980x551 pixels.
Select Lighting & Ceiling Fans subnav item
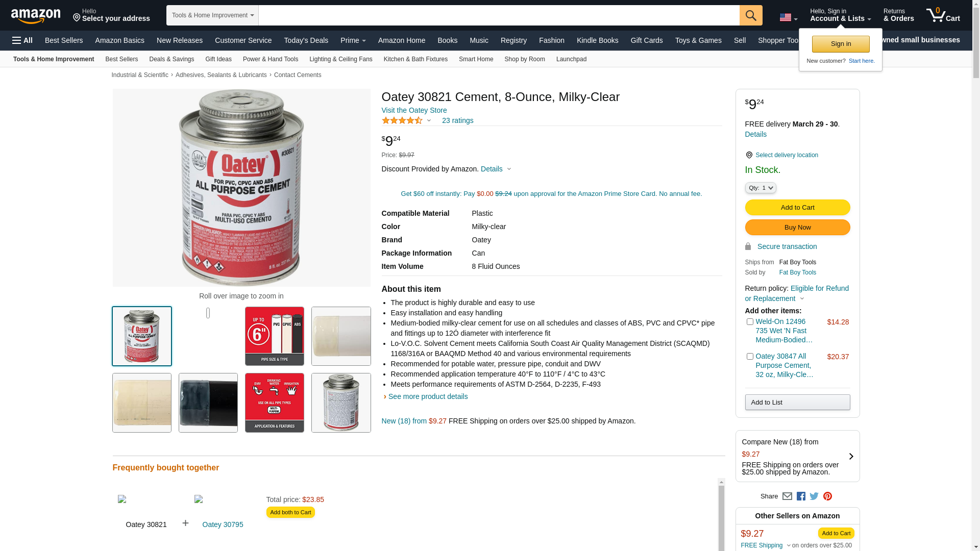(341, 59)
